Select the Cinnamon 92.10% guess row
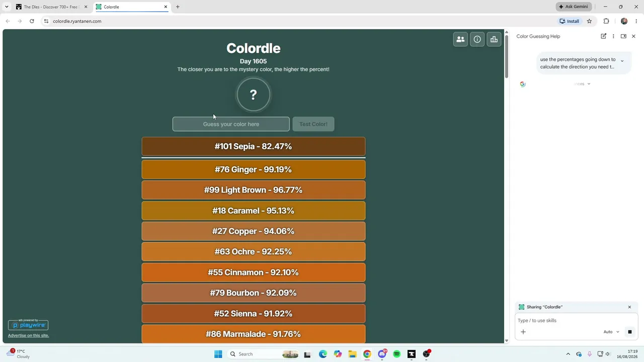Screen dimensions: 644x362 tap(253, 273)
